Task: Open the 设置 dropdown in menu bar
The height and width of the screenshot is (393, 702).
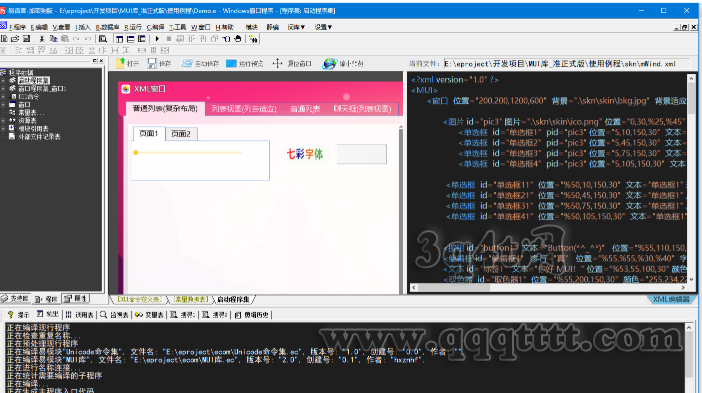Action: pyautogui.click(x=323, y=27)
